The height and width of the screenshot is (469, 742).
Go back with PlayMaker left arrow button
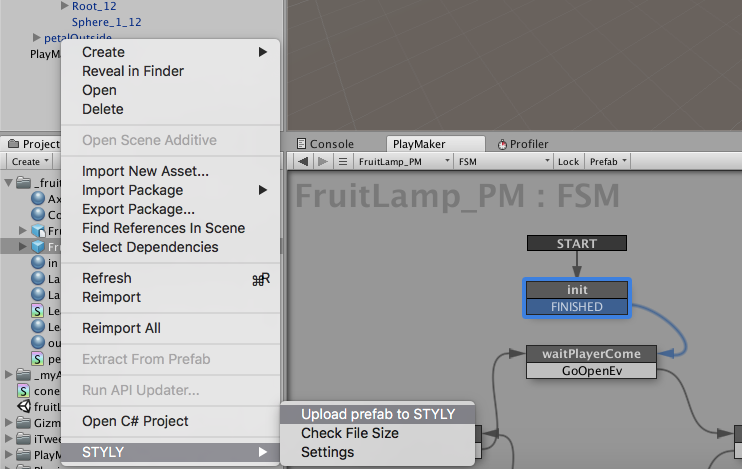pyautogui.click(x=303, y=161)
